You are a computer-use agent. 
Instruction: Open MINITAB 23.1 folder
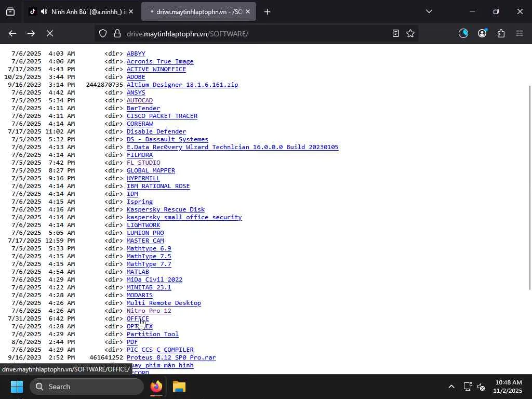(x=149, y=288)
